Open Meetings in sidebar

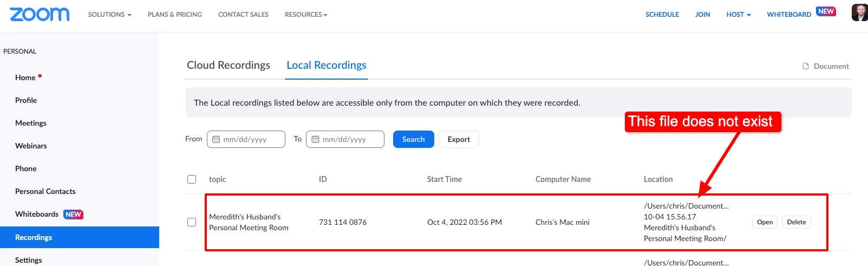(31, 123)
